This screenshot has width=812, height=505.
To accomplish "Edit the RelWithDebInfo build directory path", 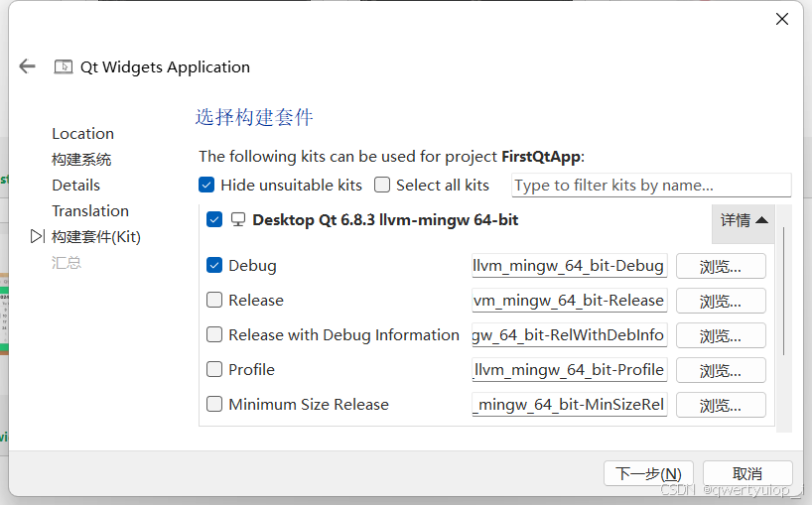I will coord(569,334).
